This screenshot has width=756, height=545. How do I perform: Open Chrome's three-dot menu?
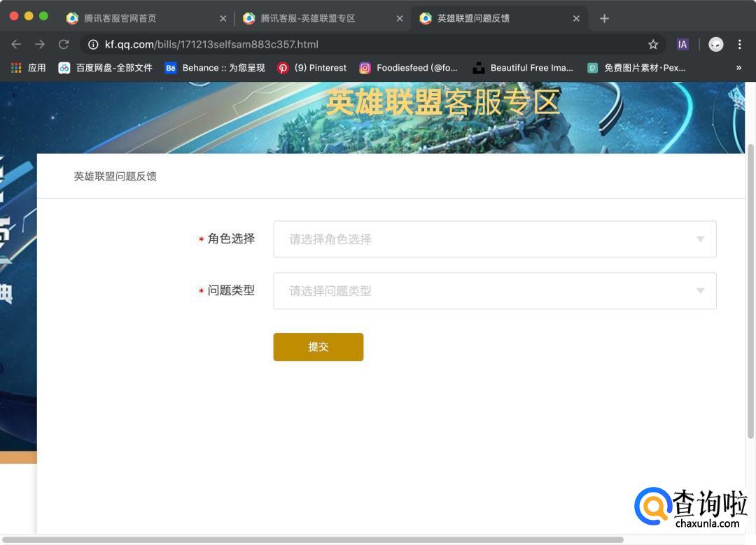[740, 44]
